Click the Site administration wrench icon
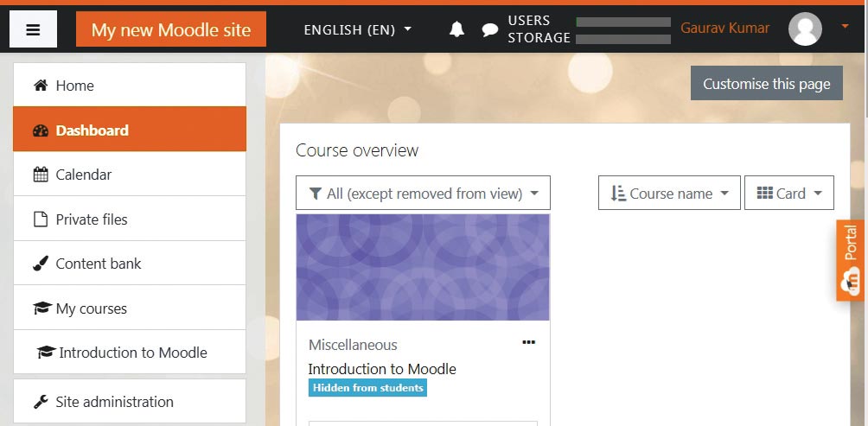Viewport: 868px width, 426px height. tap(41, 402)
